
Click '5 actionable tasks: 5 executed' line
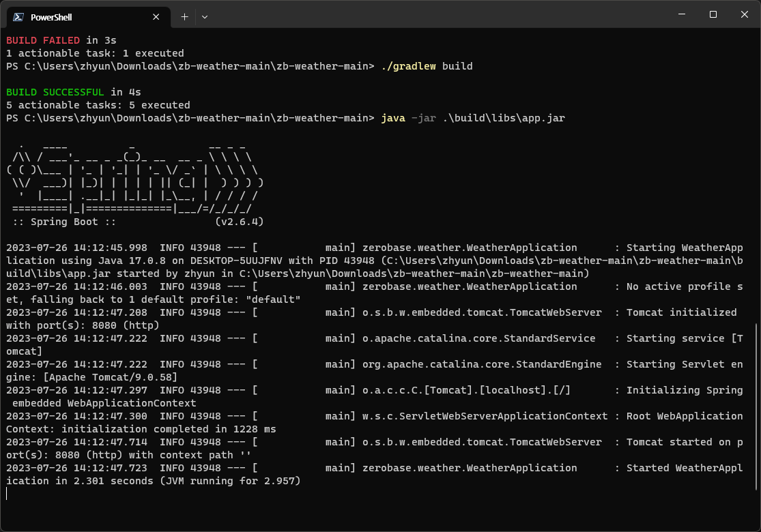click(x=98, y=105)
